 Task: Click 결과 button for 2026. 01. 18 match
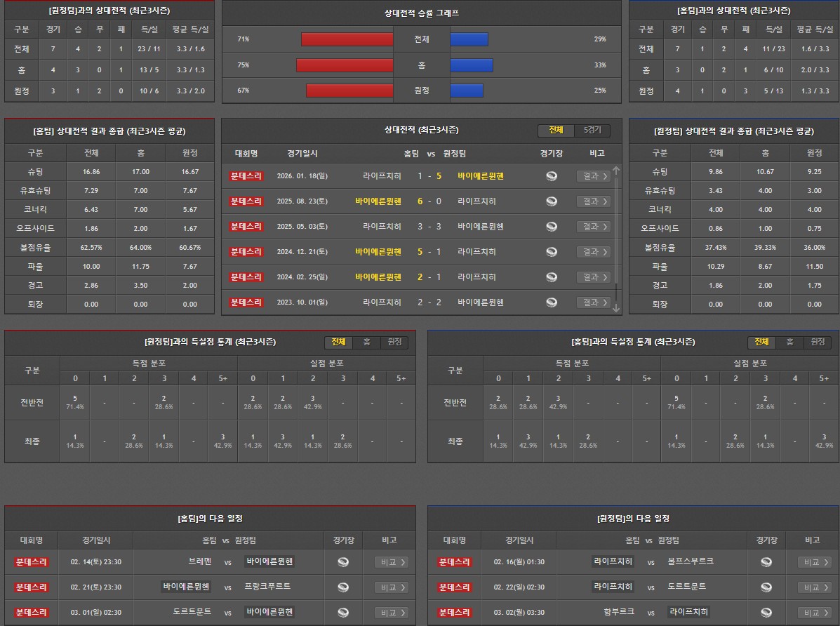point(593,176)
